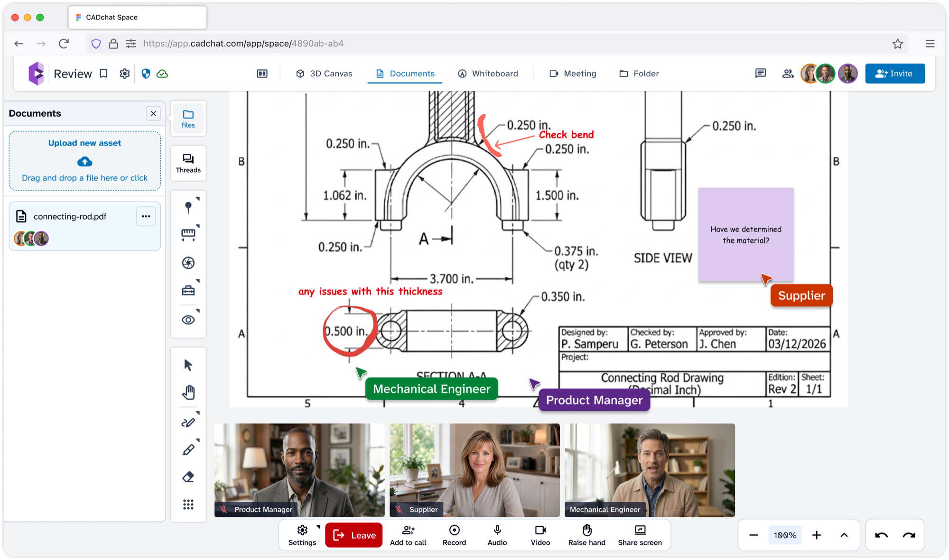Click the green cloud sync icon

click(162, 73)
